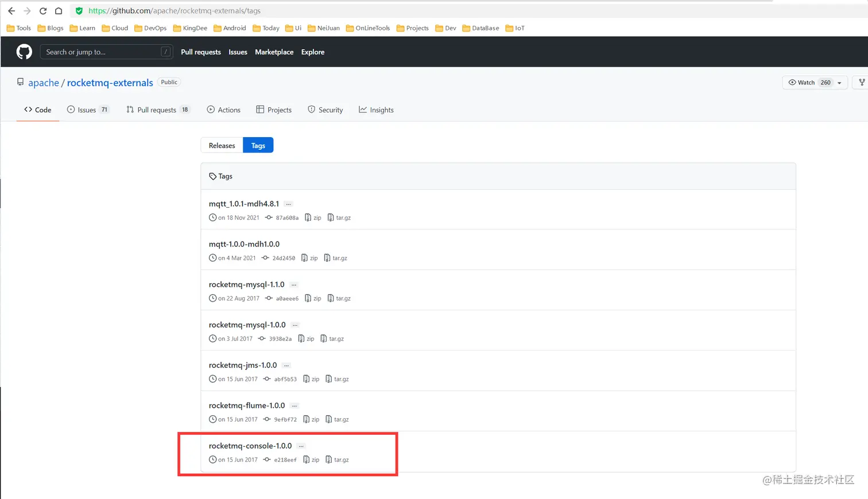Open repository Pull requests tab with 18
Image resolution: width=868 pixels, height=499 pixels.
pos(158,110)
